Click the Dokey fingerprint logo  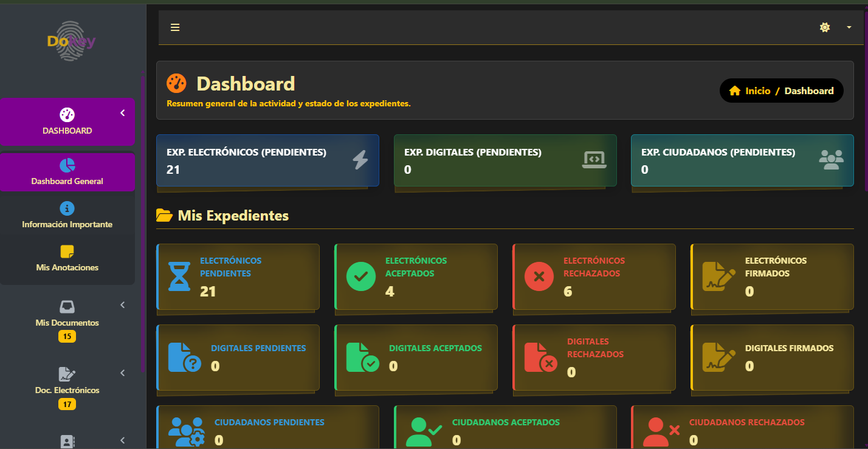71,41
